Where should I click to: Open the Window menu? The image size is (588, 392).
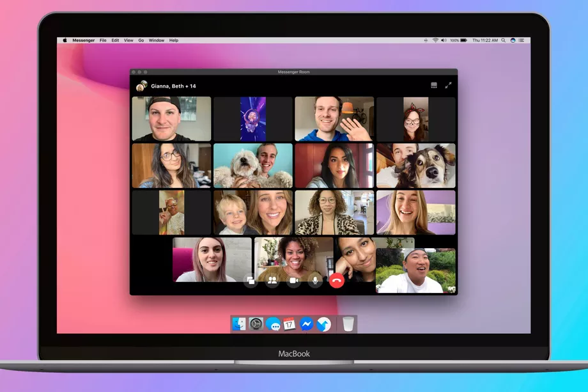pyautogui.click(x=157, y=40)
